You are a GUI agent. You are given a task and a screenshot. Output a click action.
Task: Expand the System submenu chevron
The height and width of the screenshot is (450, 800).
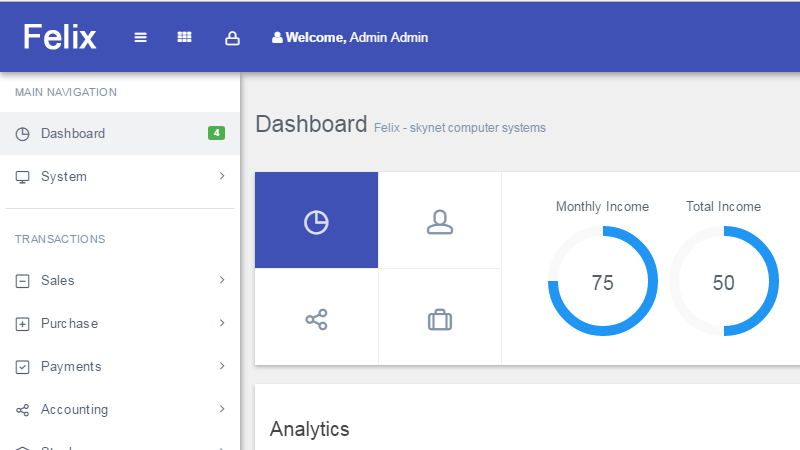pyautogui.click(x=221, y=176)
